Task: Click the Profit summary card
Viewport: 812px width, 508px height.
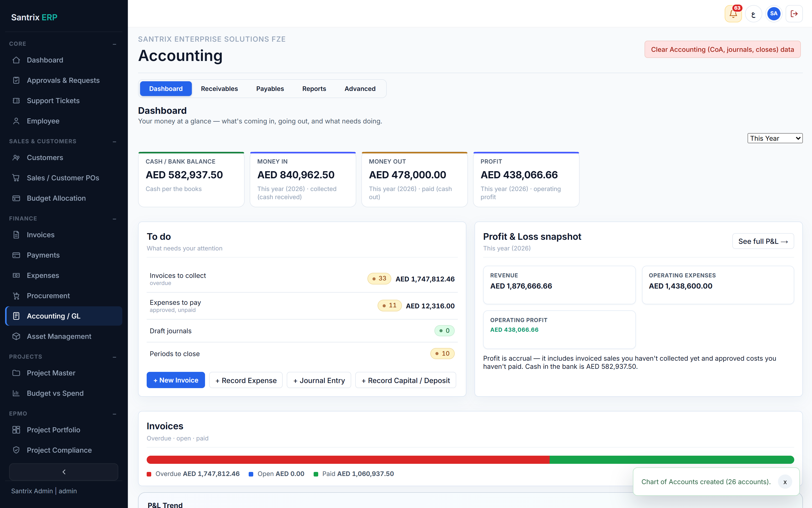Action: coord(526,179)
